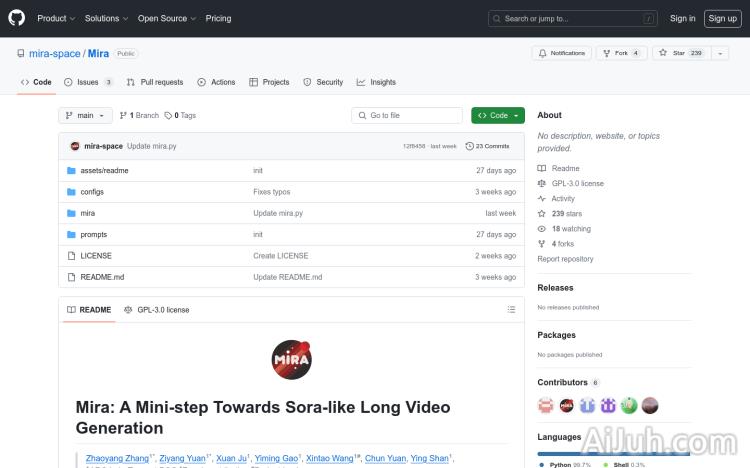Image resolution: width=750 pixels, height=468 pixels.
Task: Open the commit author mira-space avatar
Action: tap(75, 146)
